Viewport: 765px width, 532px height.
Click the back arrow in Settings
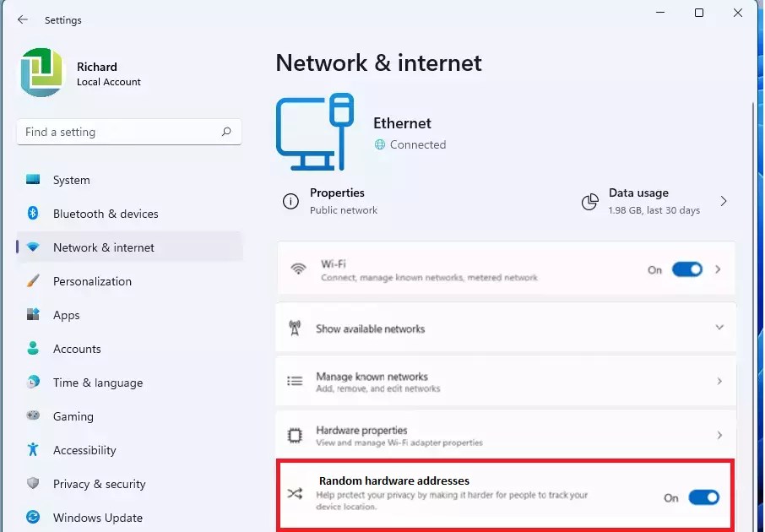[23, 19]
